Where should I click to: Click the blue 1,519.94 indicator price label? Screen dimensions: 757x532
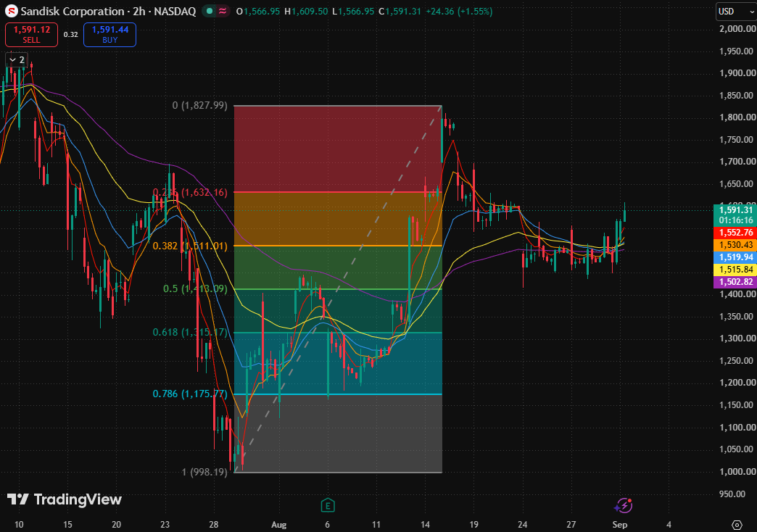(x=735, y=257)
